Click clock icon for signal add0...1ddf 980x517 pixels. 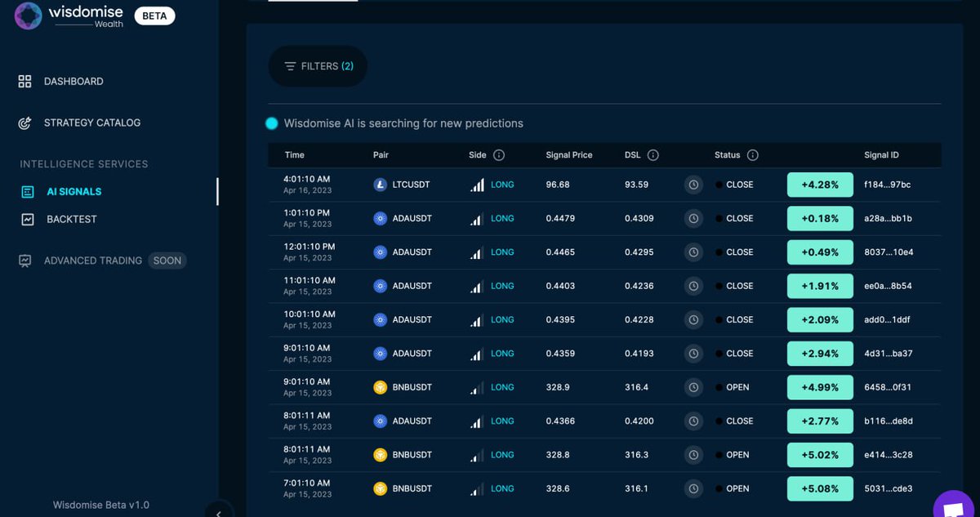[693, 320]
